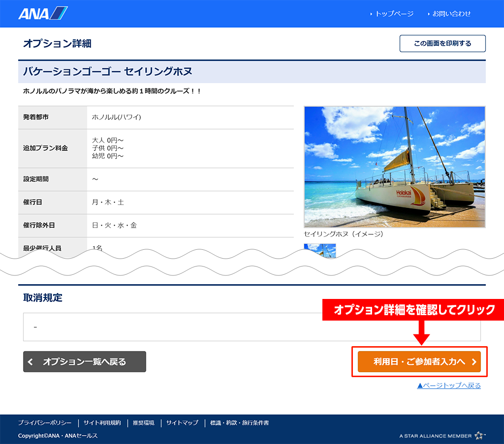Image resolution: width=504 pixels, height=444 pixels.
Task: Proceed with 利用日・ご参加者入力へ button
Action: 419,362
